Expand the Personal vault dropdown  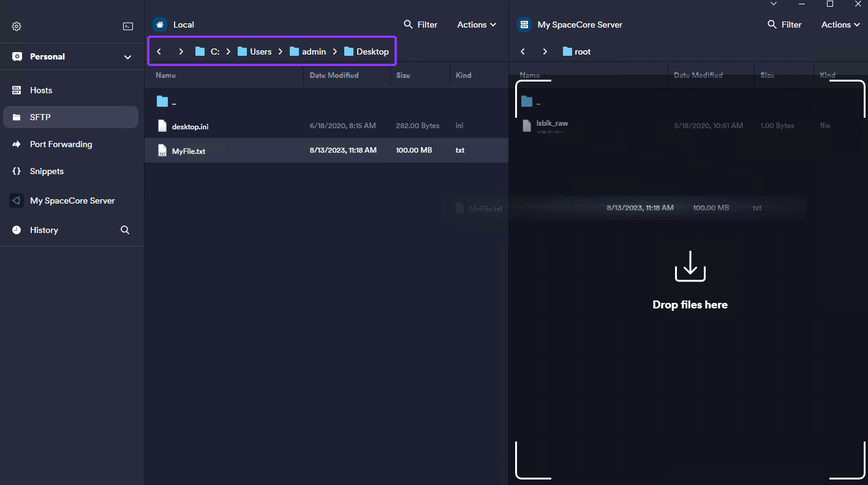point(127,57)
